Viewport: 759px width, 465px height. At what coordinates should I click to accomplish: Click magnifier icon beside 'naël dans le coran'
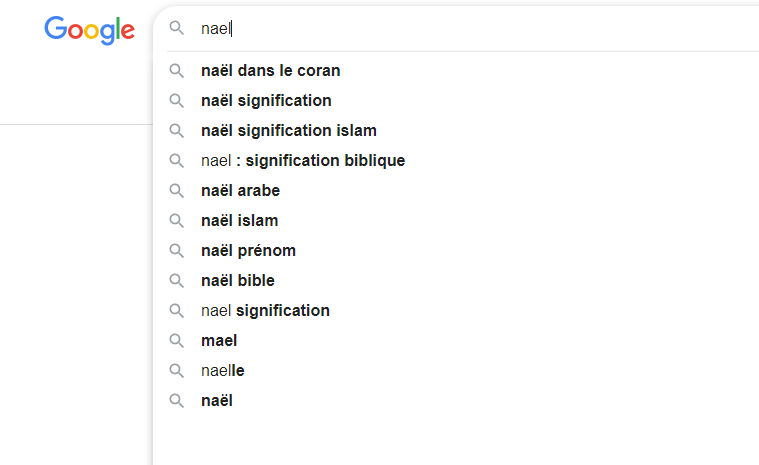click(x=177, y=71)
